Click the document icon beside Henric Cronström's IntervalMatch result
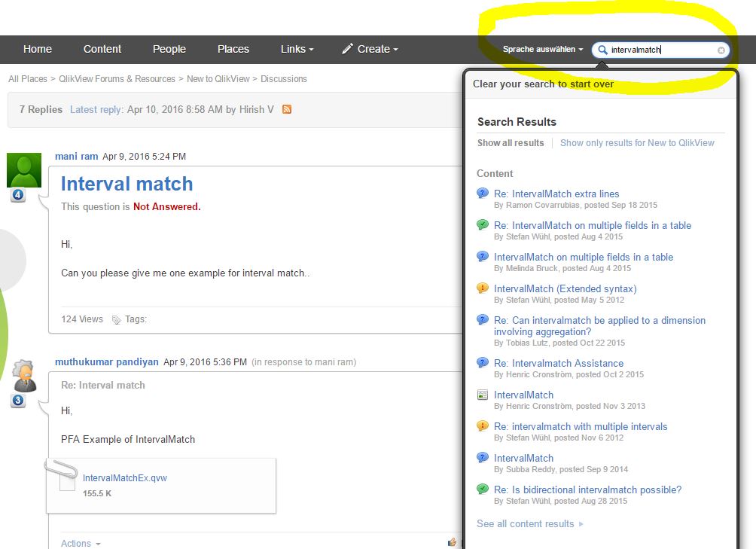 pos(481,394)
